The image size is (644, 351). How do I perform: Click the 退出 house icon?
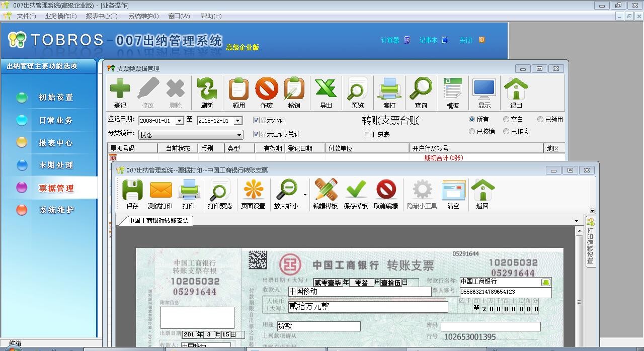pyautogui.click(x=516, y=89)
